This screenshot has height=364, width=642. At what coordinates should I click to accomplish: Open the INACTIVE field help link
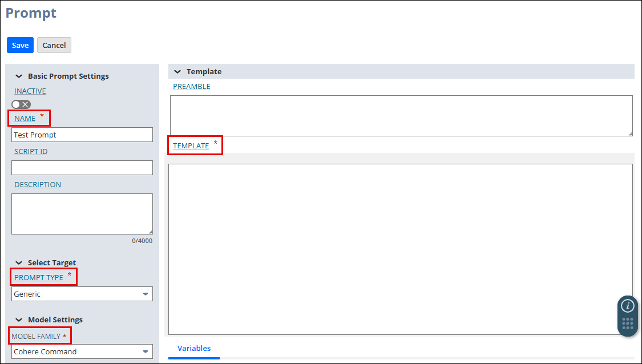(x=30, y=91)
